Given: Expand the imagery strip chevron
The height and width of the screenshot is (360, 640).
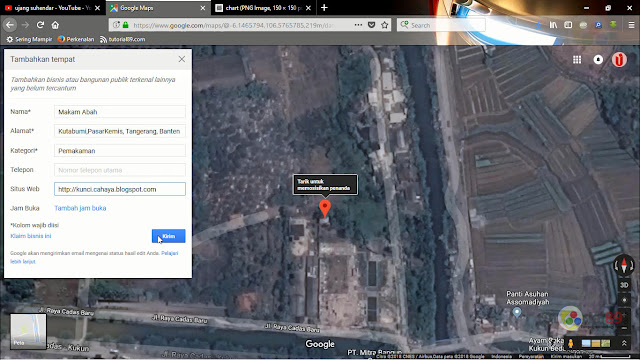Looking at the screenshot, I should 624,343.
